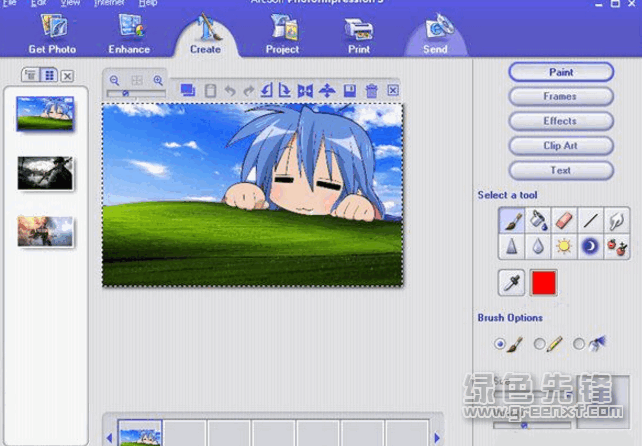Viewport: 642px width, 446px height.
Task: Select the sharpen cone tool
Action: pyautogui.click(x=512, y=247)
